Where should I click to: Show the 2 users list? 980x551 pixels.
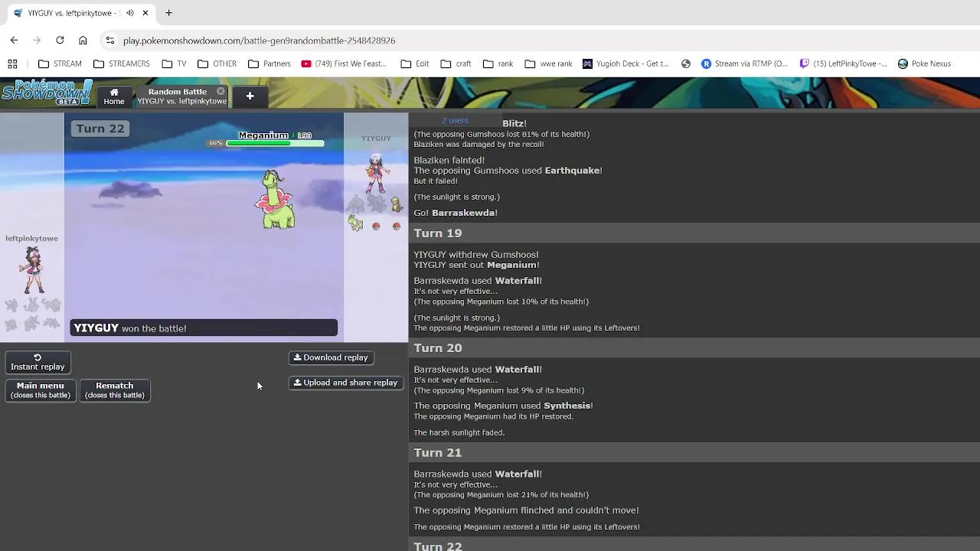(455, 120)
